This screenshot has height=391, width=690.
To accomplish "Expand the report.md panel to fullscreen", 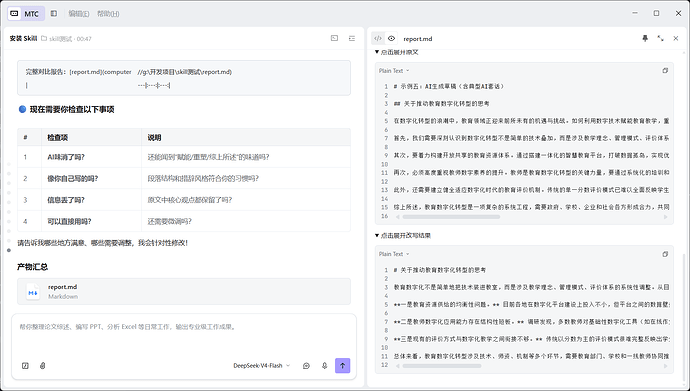I will (661, 38).
